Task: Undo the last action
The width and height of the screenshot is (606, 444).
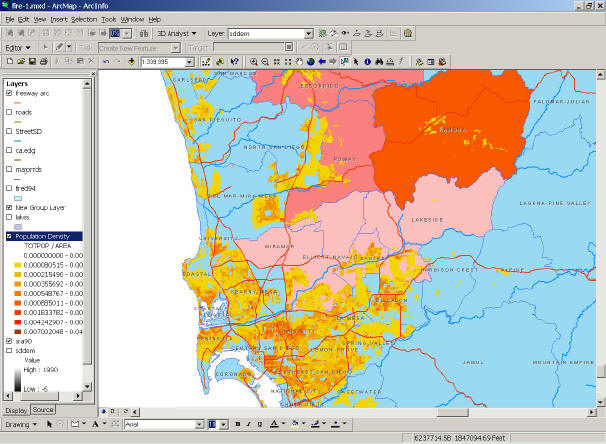Action: [106, 61]
